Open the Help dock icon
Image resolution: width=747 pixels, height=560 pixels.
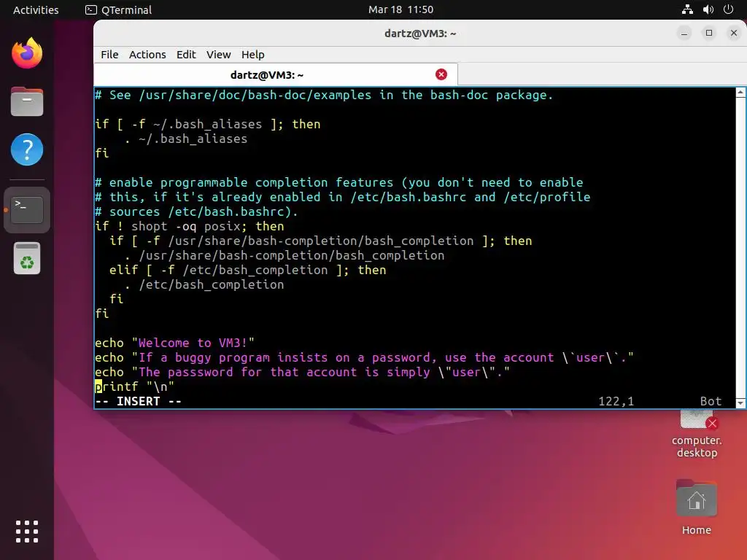click(27, 149)
